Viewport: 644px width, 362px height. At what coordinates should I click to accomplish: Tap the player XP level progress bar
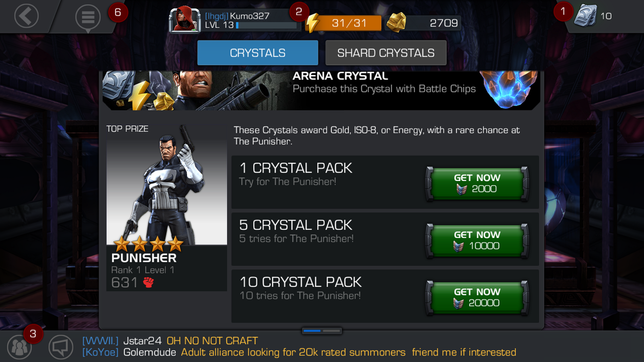pos(267,25)
